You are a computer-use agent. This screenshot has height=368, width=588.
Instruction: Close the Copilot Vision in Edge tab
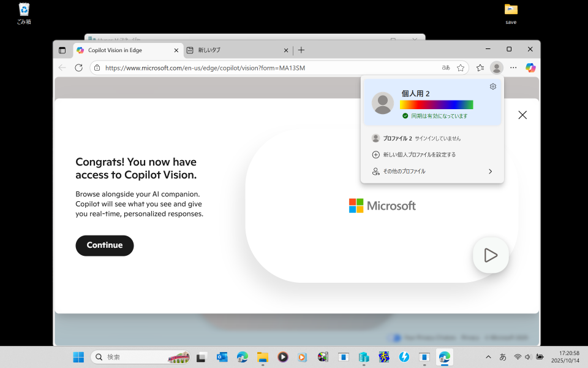(x=176, y=50)
